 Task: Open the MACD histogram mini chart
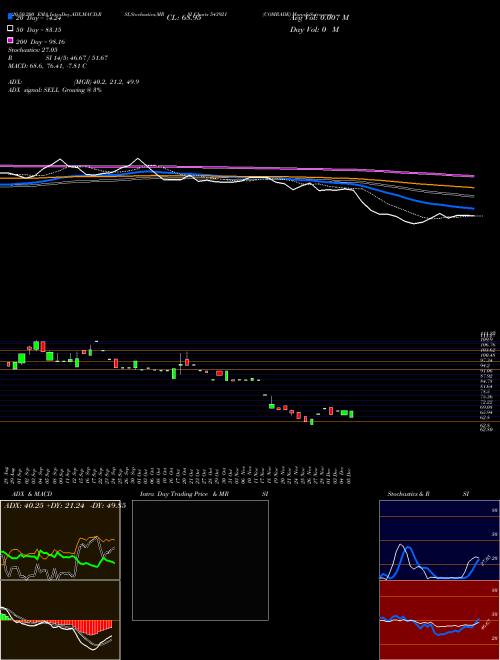click(60, 620)
